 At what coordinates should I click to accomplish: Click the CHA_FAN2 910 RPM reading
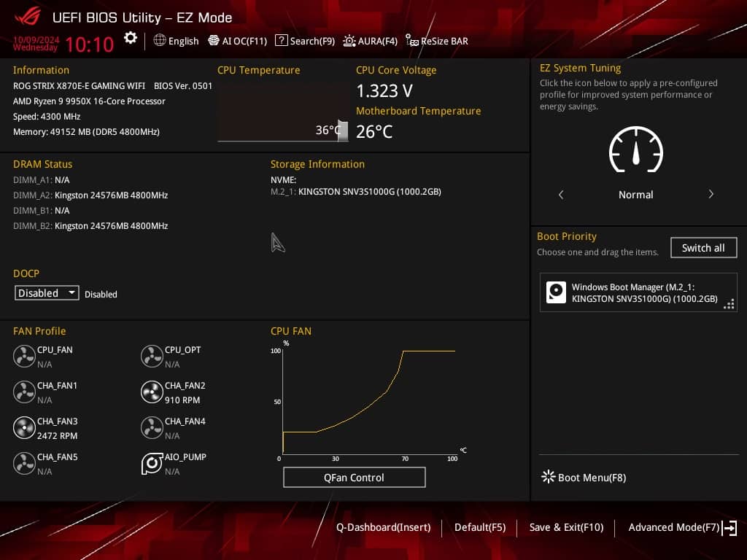(x=182, y=400)
